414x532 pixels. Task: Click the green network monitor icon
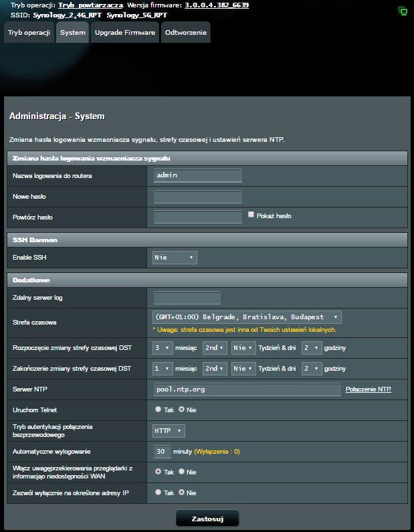pos(403,11)
